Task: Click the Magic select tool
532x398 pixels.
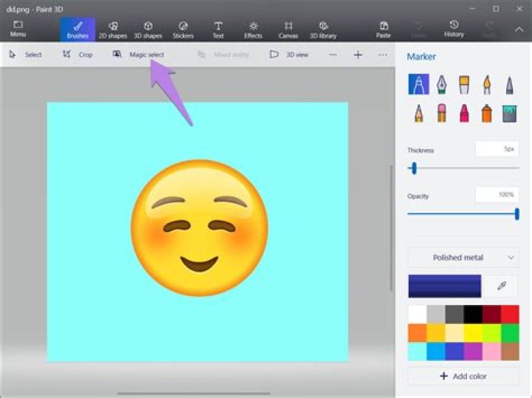Action: pyautogui.click(x=139, y=55)
